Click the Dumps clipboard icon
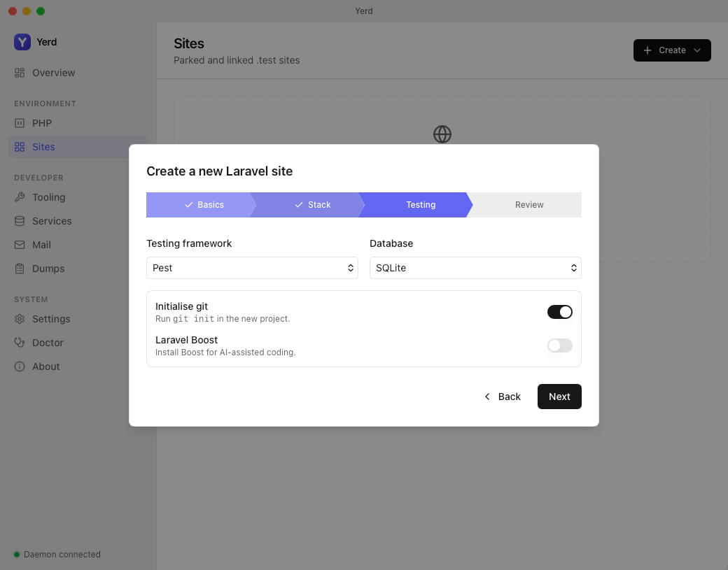The image size is (728, 570). (20, 269)
